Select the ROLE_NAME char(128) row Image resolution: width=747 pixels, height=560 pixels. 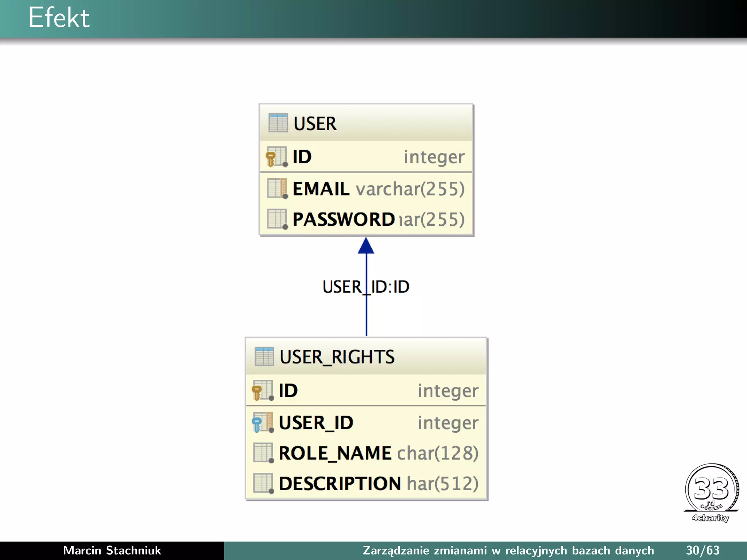coord(366,453)
